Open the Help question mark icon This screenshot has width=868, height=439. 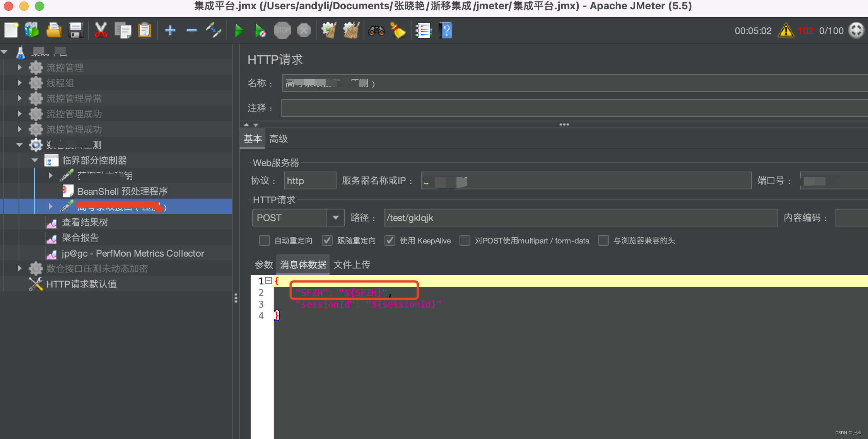coord(446,31)
